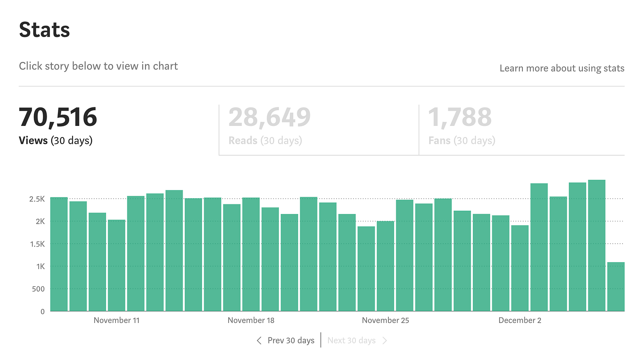Click the 1,788 fans total number
This screenshot has height=362, width=644.
pos(460,117)
